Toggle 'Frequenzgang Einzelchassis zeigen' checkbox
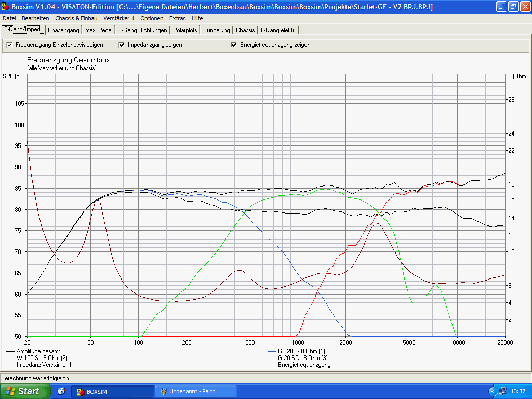Viewport: 532px width, 399px height. pos(9,45)
